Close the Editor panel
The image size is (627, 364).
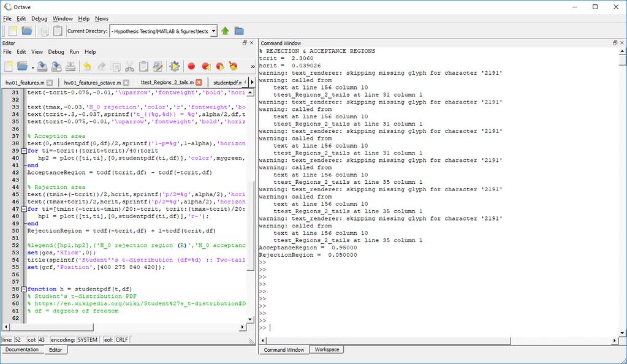(251, 43)
